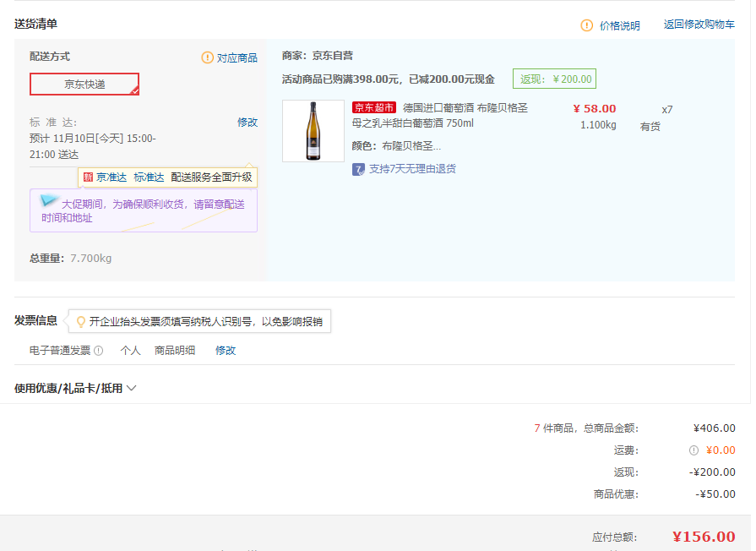Viewport: 756px width, 551px height.
Task: Open the 对应商品 link
Action: tap(237, 58)
